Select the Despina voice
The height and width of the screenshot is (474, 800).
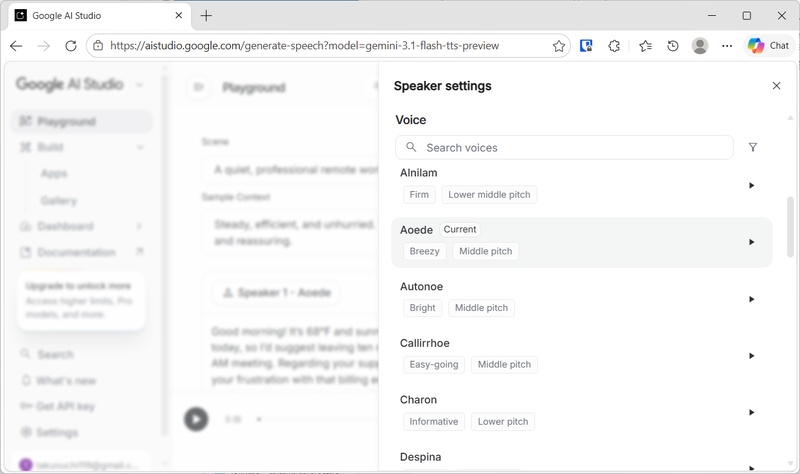[x=582, y=459]
